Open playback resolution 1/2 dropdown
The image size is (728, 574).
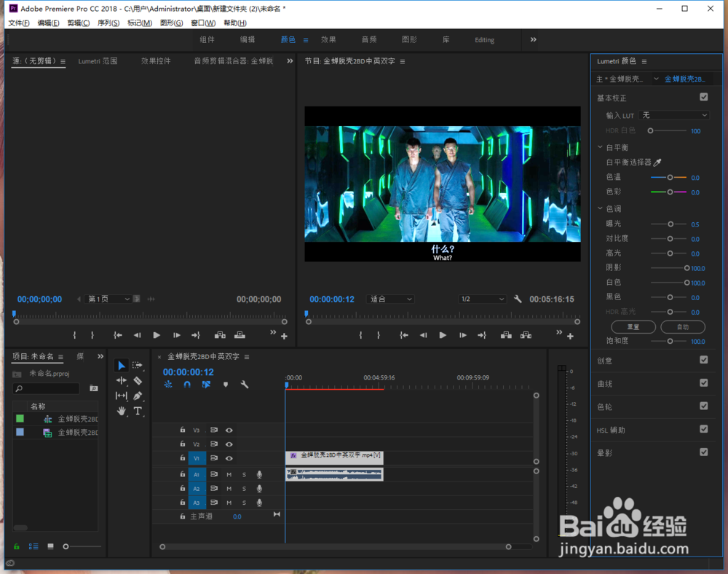tap(482, 299)
